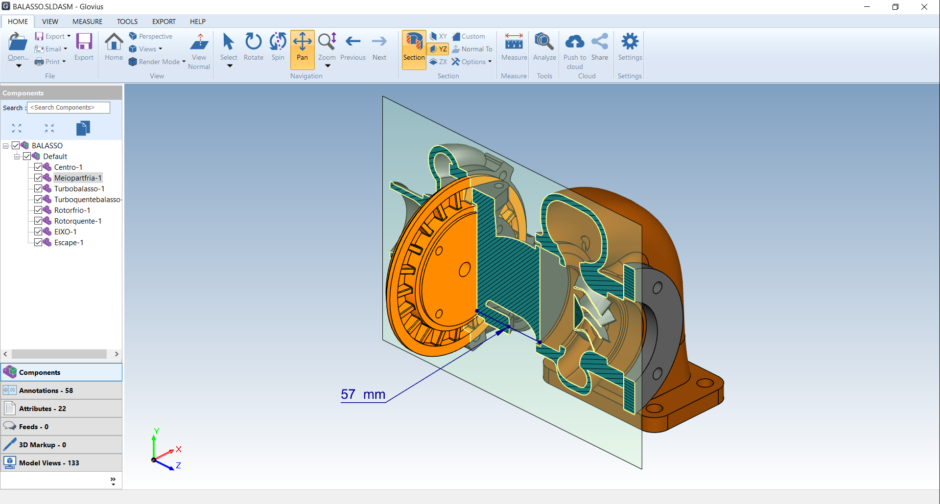Select YZ section plane
The image size is (940, 504).
point(439,49)
